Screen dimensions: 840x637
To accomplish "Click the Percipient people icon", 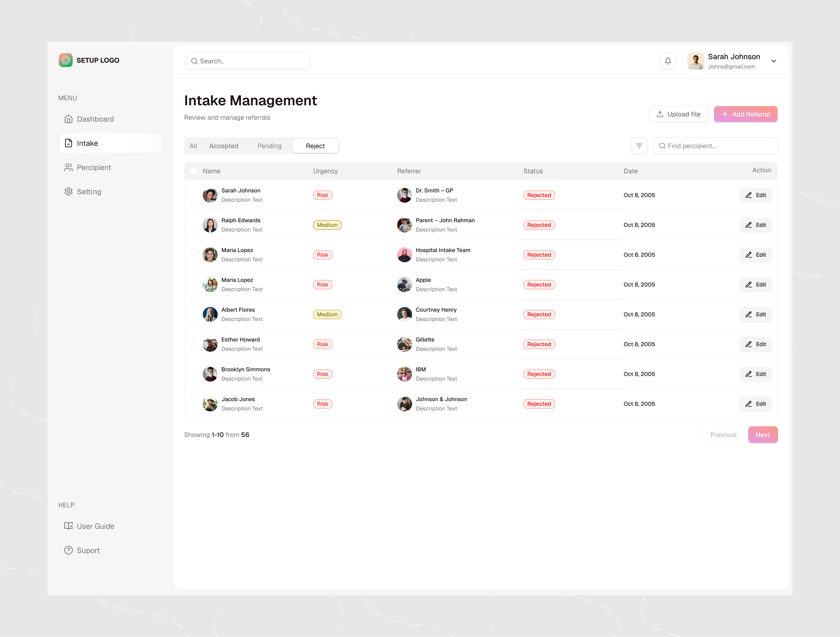I will tap(69, 167).
